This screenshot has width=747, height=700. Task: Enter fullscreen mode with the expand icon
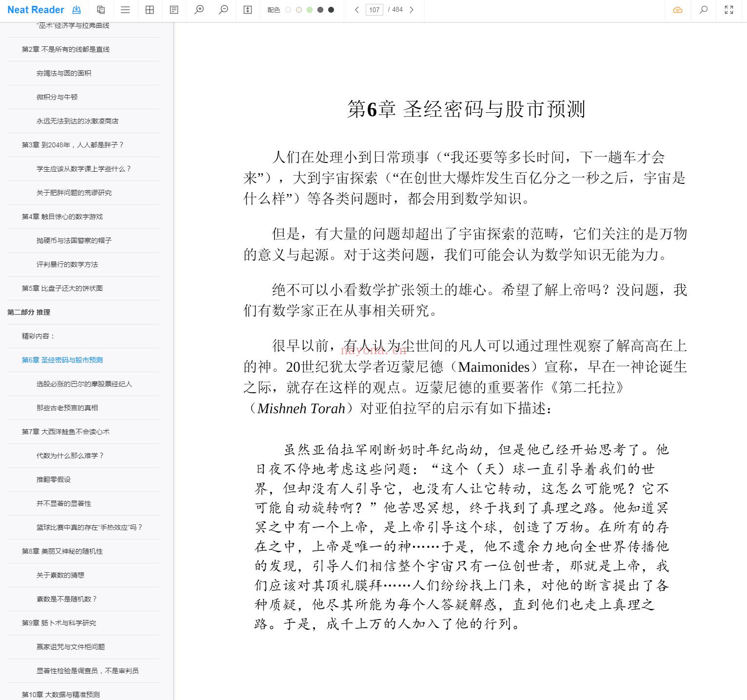(729, 10)
